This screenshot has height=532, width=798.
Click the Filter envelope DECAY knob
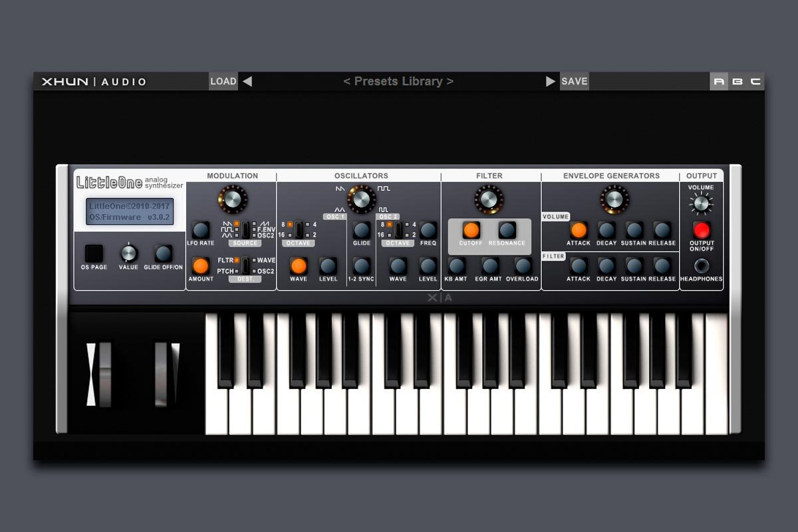[606, 266]
